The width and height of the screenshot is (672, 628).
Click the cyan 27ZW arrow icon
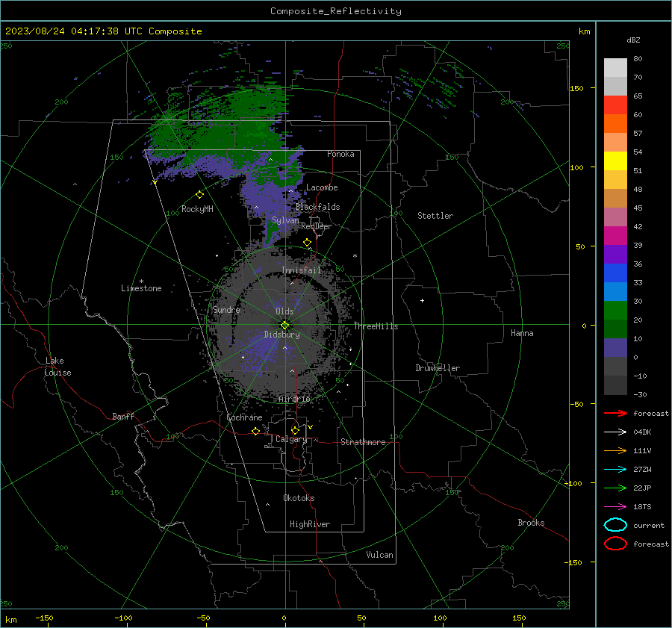615,470
